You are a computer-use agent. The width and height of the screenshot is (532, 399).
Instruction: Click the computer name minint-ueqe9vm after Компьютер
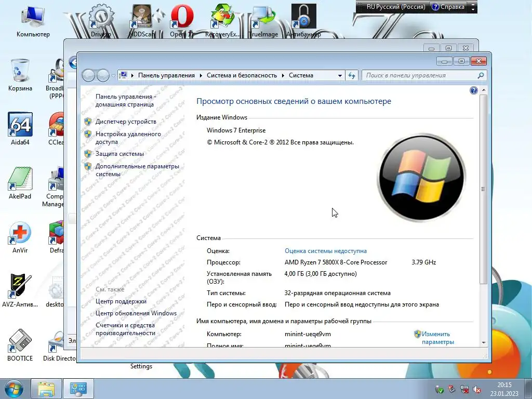tap(308, 334)
